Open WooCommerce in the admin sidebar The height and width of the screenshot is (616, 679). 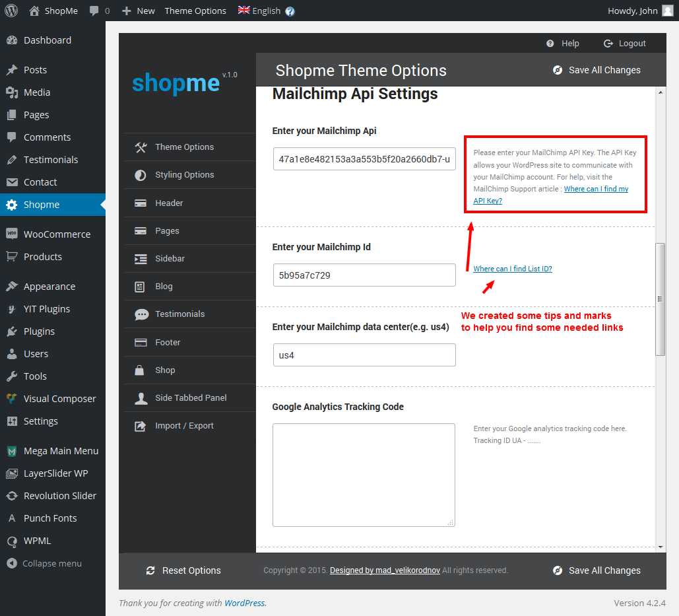coord(57,234)
